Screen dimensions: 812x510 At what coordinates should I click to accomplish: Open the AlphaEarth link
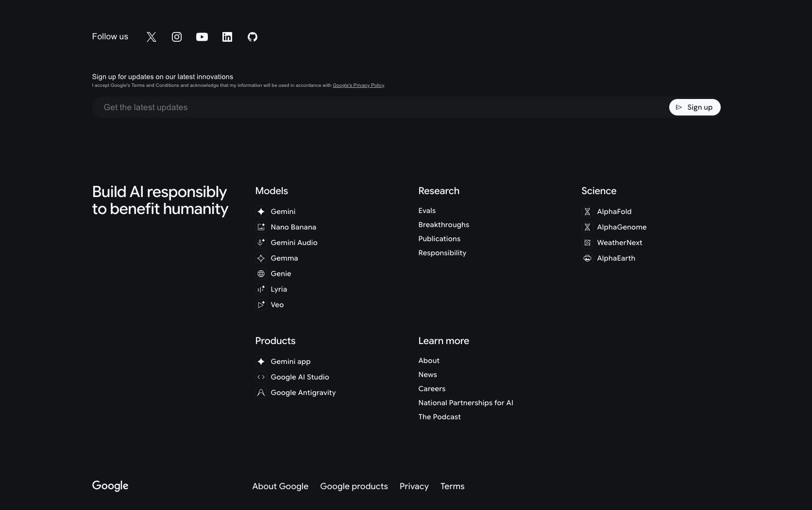click(x=616, y=258)
